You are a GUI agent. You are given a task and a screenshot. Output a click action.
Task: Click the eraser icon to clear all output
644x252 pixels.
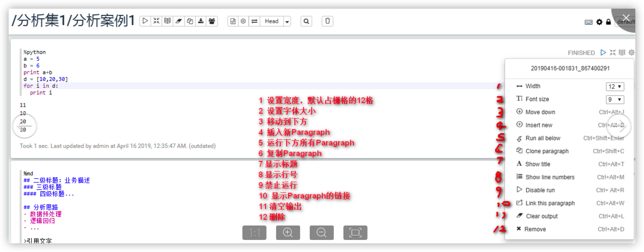(178, 21)
